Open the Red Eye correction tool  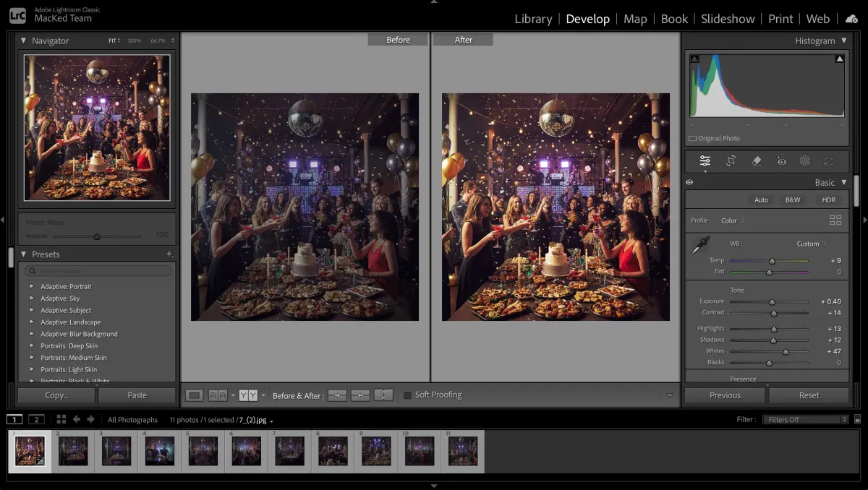coord(781,161)
